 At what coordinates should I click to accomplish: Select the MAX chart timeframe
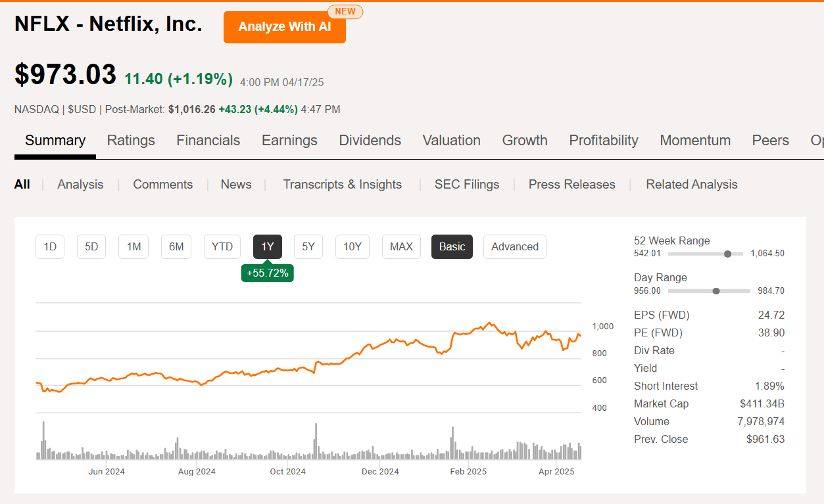pos(400,246)
